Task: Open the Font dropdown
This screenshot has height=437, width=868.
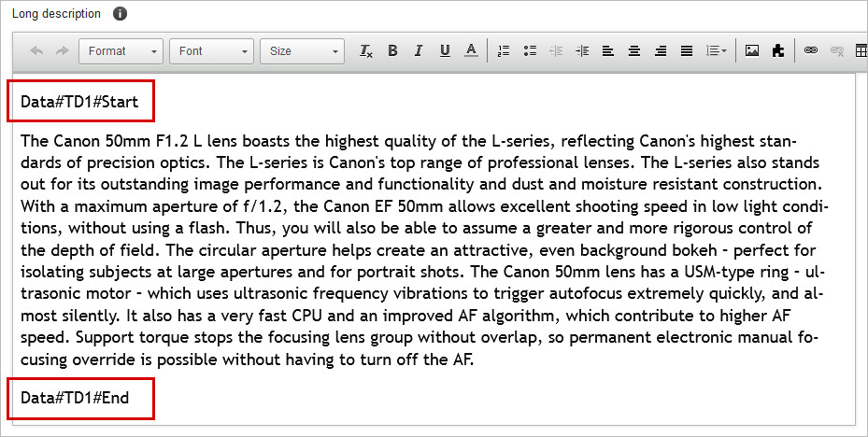Action: 211,51
